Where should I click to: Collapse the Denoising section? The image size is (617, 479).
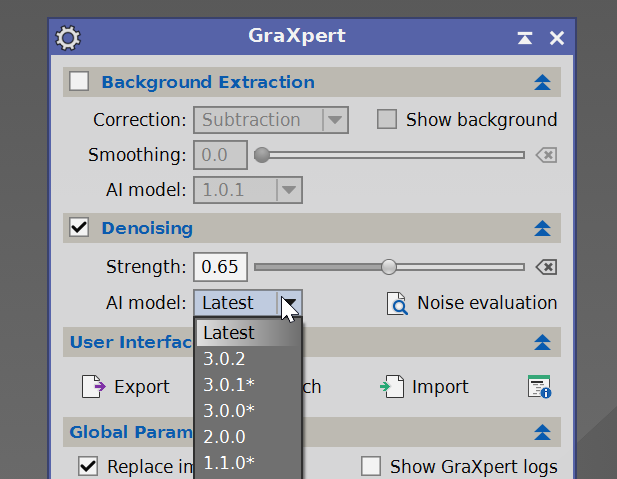[x=542, y=228]
